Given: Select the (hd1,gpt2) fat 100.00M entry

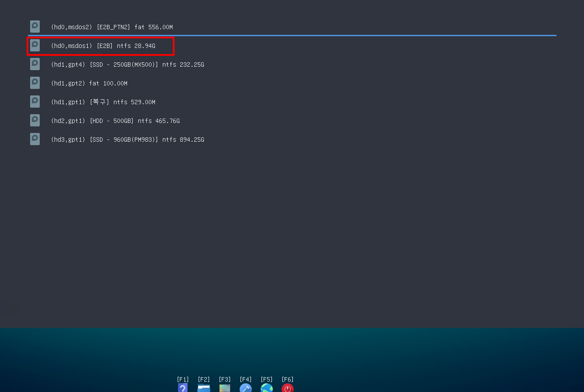Looking at the screenshot, I should point(292,83).
